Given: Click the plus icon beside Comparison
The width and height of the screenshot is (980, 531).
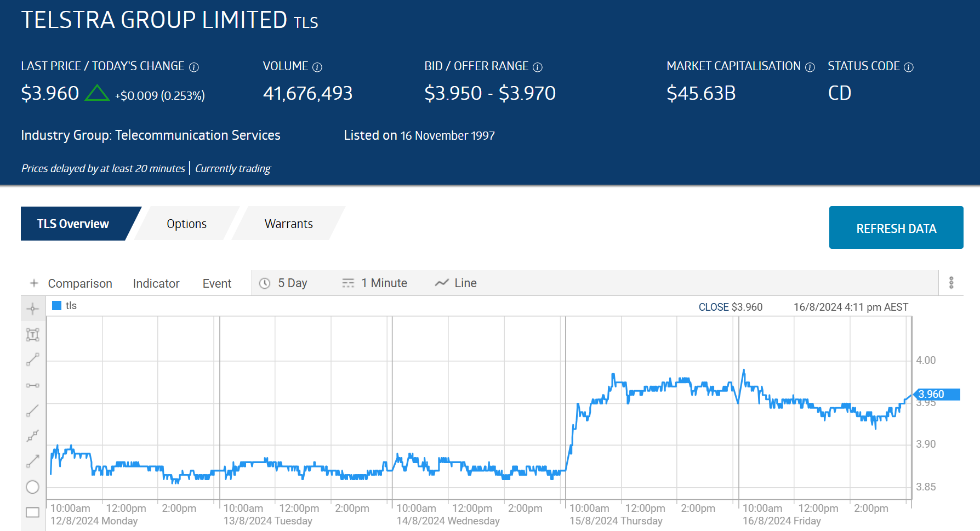Looking at the screenshot, I should (34, 283).
